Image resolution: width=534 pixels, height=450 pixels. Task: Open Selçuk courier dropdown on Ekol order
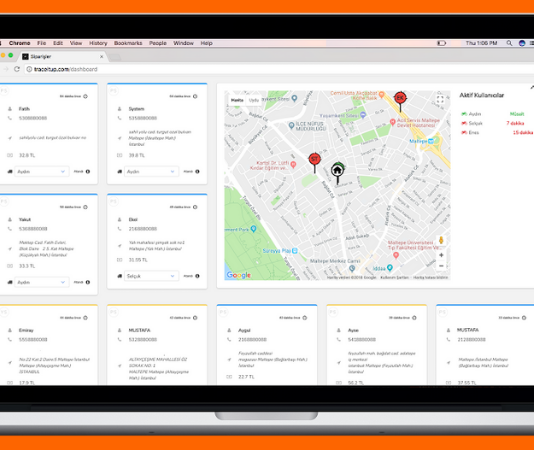pyautogui.click(x=151, y=276)
